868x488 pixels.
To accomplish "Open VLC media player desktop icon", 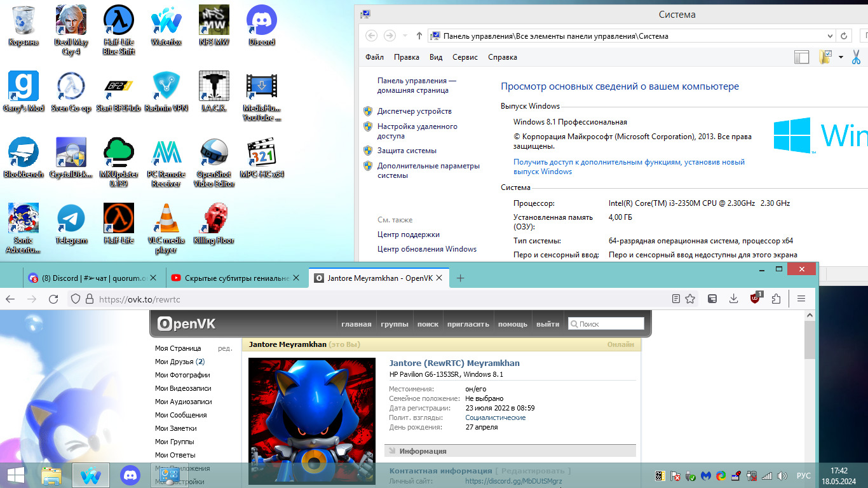I will click(x=166, y=224).
